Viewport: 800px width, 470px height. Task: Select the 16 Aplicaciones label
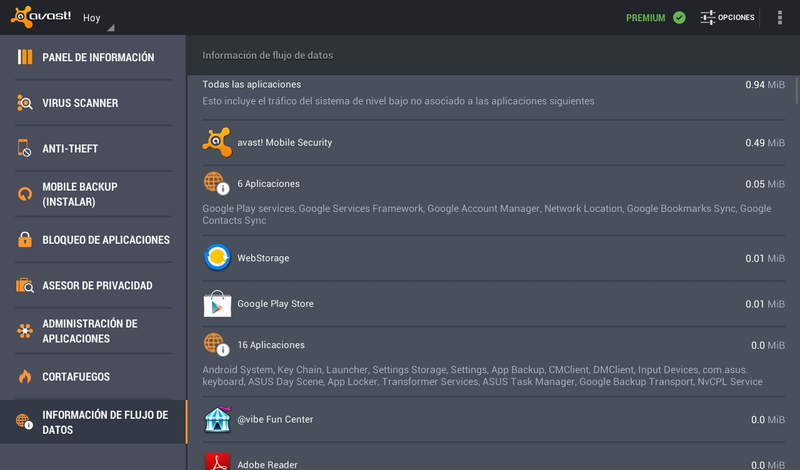(271, 345)
